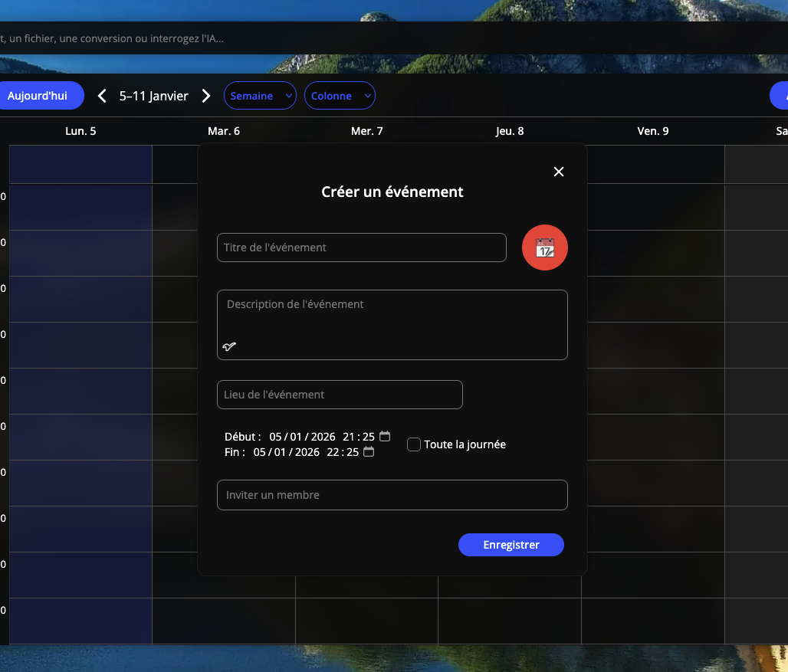Expand the Colonne layout dropdown

pos(340,96)
